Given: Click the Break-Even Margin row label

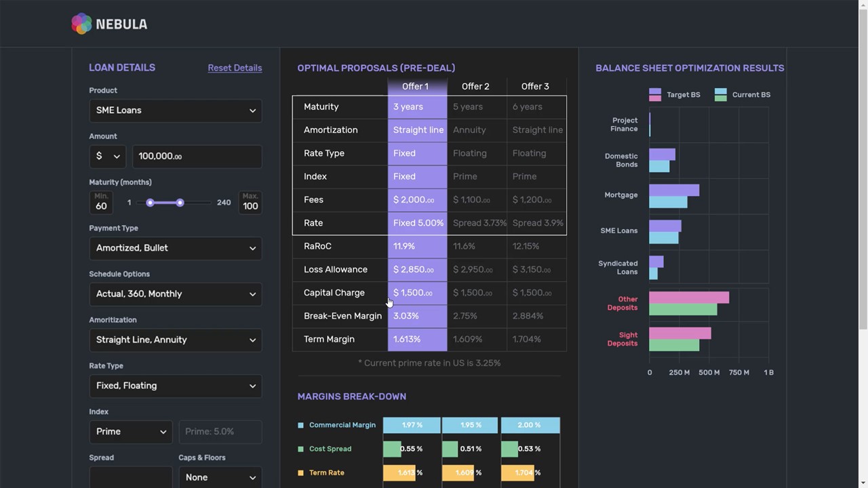Looking at the screenshot, I should click(x=342, y=316).
